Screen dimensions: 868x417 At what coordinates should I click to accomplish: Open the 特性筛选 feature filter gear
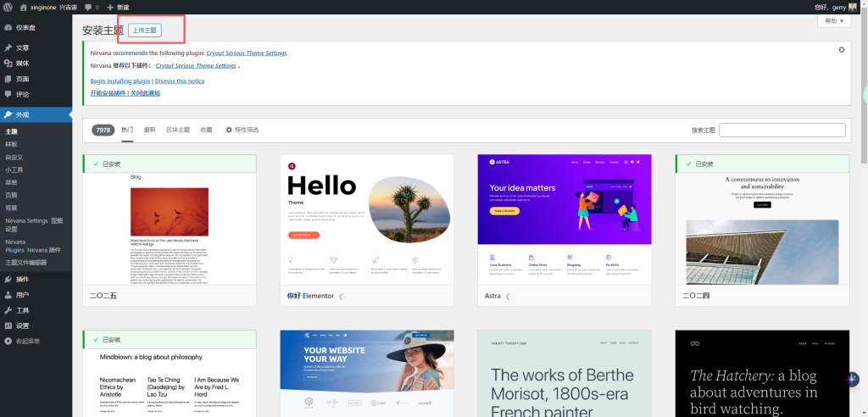tap(242, 131)
